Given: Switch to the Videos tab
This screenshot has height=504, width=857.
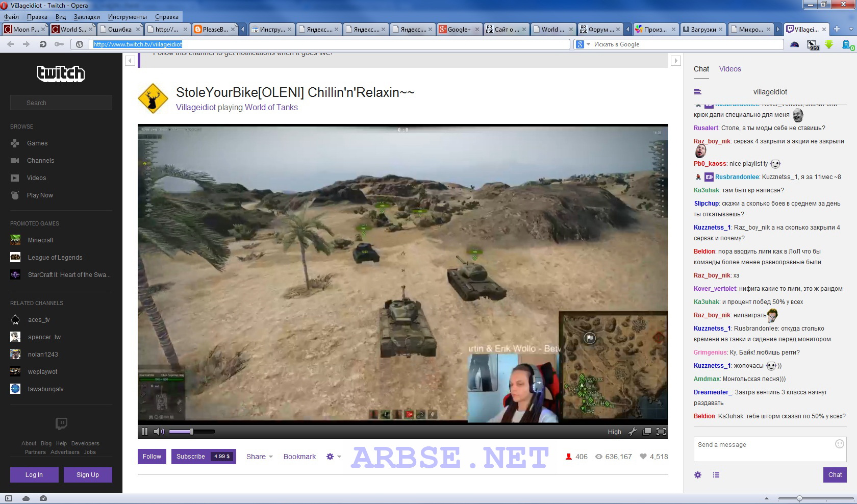Looking at the screenshot, I should coord(730,69).
